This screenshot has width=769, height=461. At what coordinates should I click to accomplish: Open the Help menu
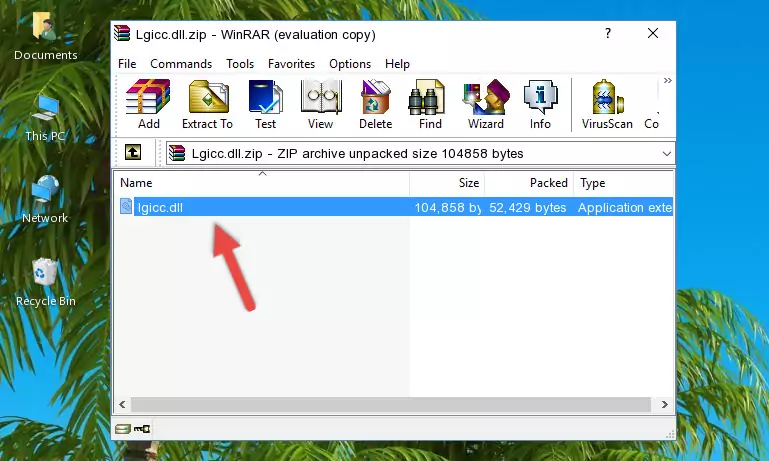pyautogui.click(x=397, y=64)
